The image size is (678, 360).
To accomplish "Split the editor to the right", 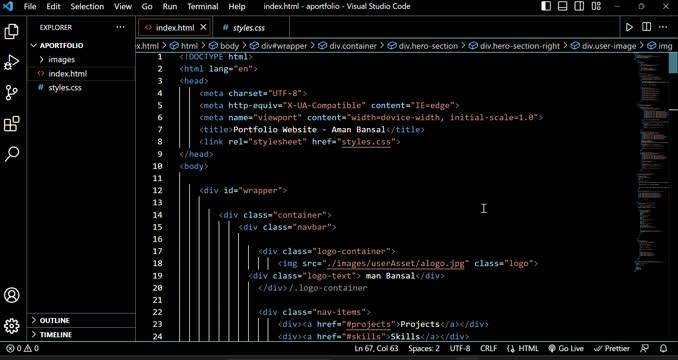I will pos(646,27).
